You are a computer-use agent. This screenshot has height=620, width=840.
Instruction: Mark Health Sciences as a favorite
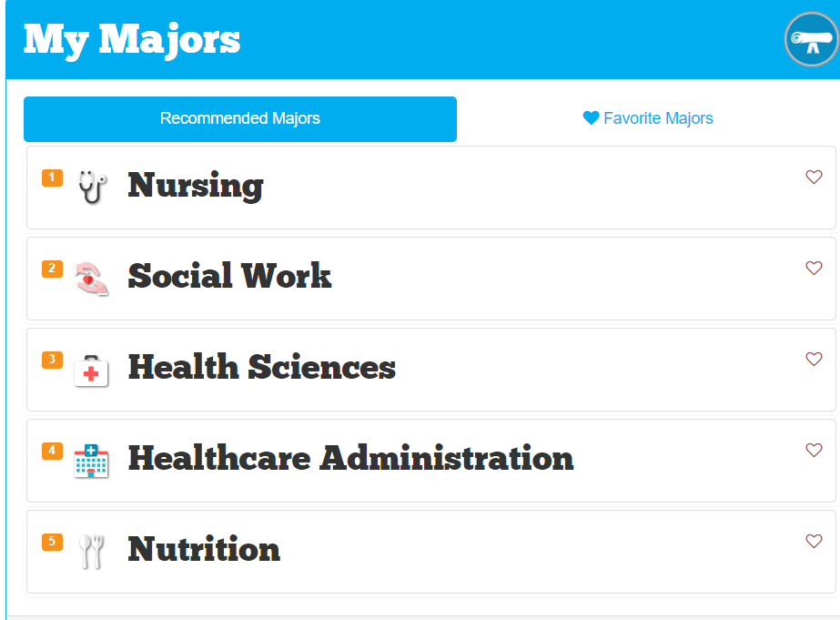[814, 359]
